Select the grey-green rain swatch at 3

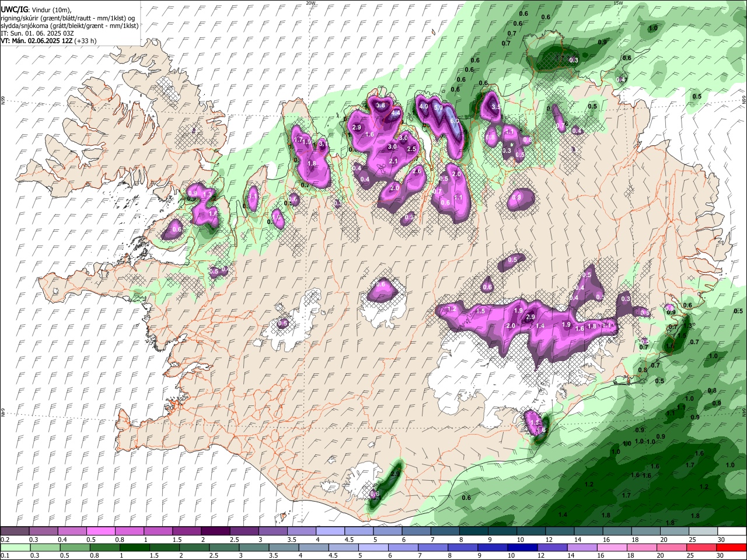coord(255,548)
